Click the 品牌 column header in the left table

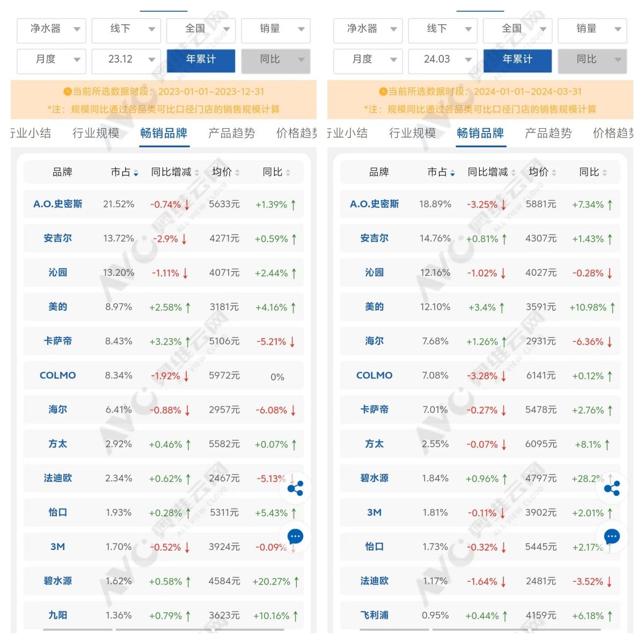click(x=62, y=172)
